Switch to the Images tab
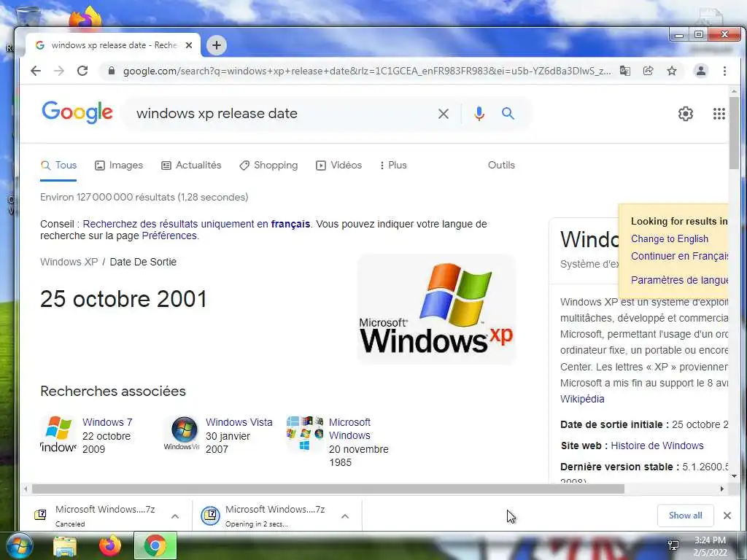The width and height of the screenshot is (747, 560). 119,166
